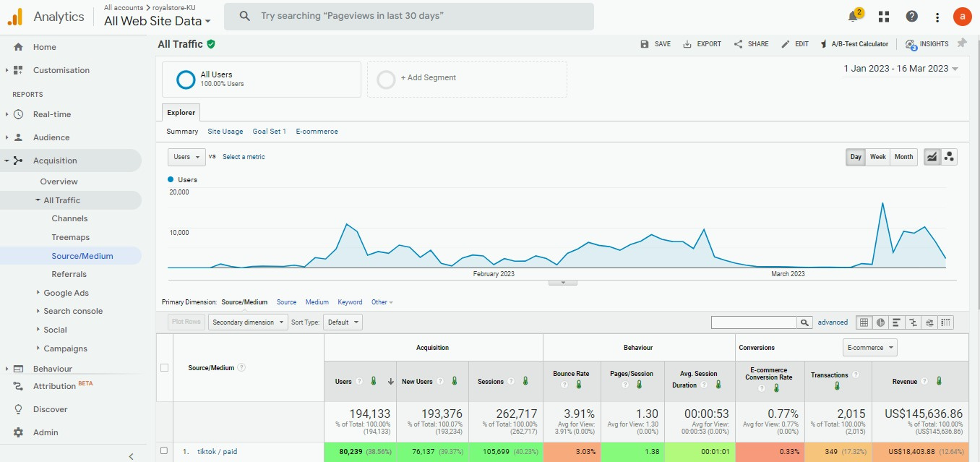Export the report
980x462 pixels.
[702, 44]
